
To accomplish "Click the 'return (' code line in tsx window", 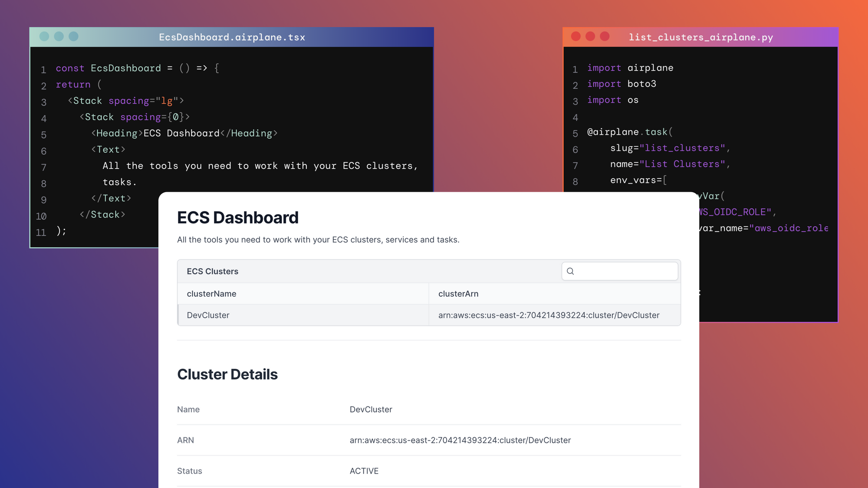I will pos(79,85).
